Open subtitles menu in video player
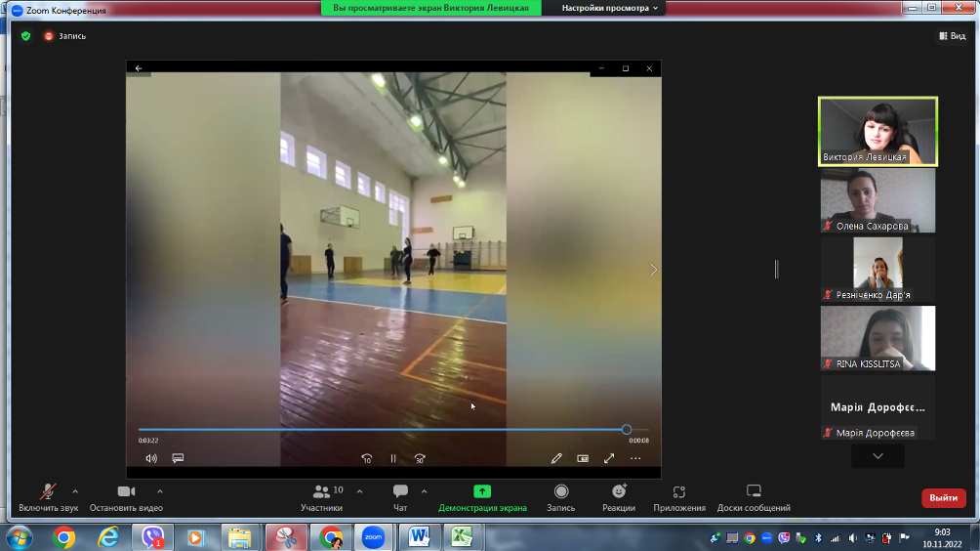980x551 pixels. [x=178, y=458]
